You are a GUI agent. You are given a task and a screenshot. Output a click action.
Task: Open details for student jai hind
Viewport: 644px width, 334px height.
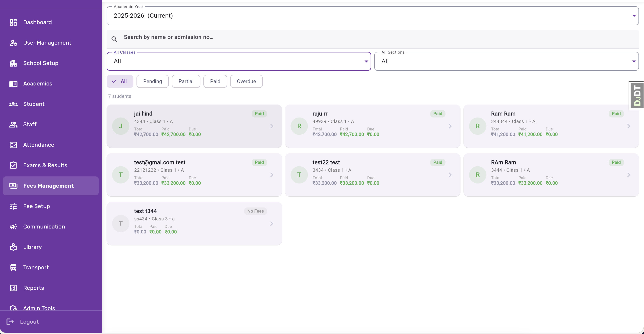click(x=194, y=126)
